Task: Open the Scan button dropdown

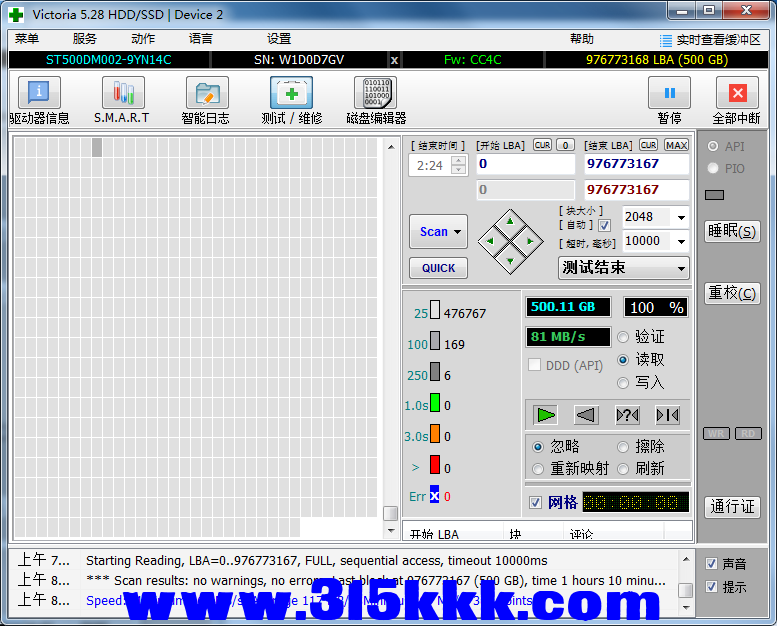Action: point(457,232)
